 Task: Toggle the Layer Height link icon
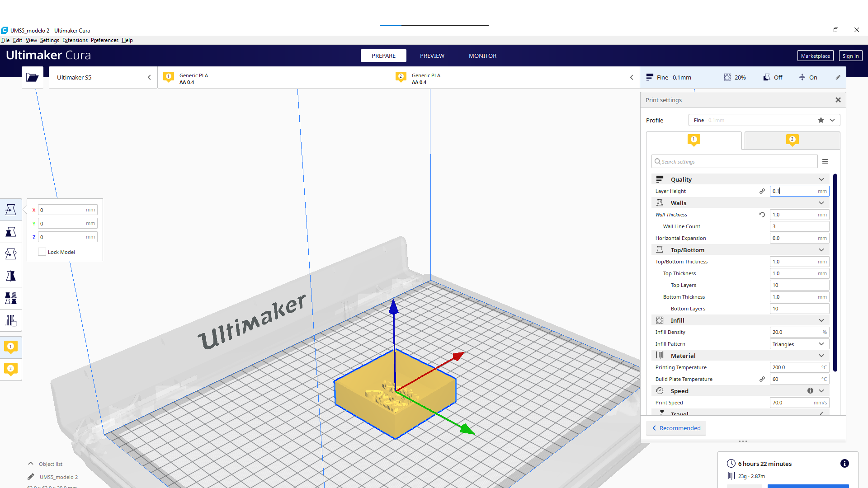point(762,191)
